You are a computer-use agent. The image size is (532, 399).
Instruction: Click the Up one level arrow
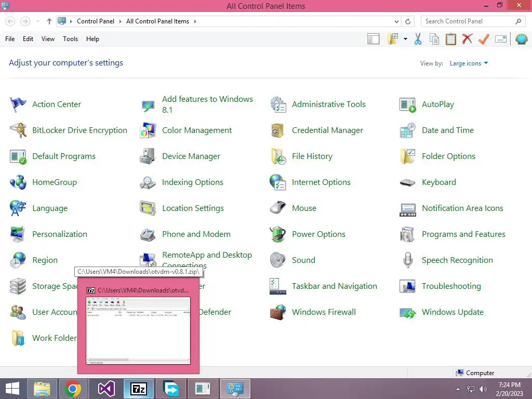(49, 21)
